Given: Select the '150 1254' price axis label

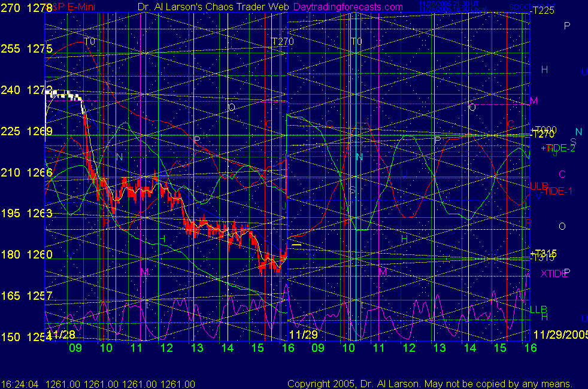Looking at the screenshot, I should click(26, 337).
